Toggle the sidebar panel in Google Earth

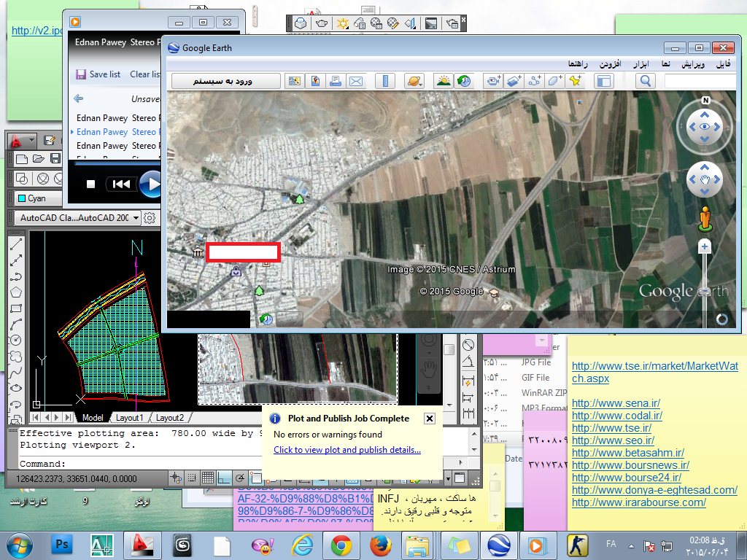(x=603, y=81)
